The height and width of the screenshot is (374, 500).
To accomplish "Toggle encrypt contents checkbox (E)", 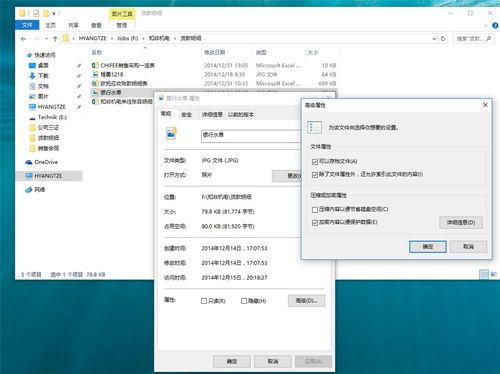I will click(x=315, y=223).
